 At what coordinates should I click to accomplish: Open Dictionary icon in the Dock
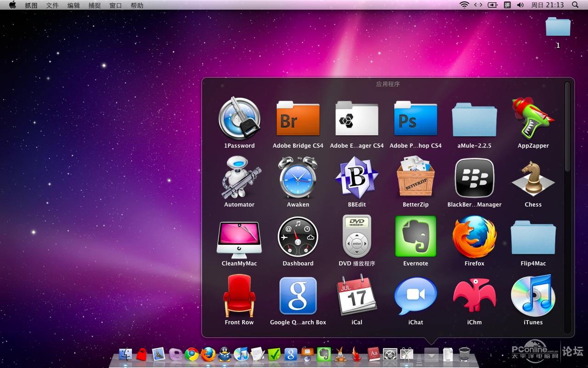pyautogui.click(x=373, y=354)
